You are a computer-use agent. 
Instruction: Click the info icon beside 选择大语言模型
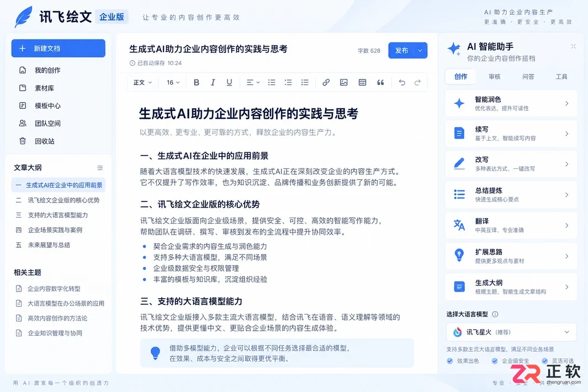coord(495,314)
